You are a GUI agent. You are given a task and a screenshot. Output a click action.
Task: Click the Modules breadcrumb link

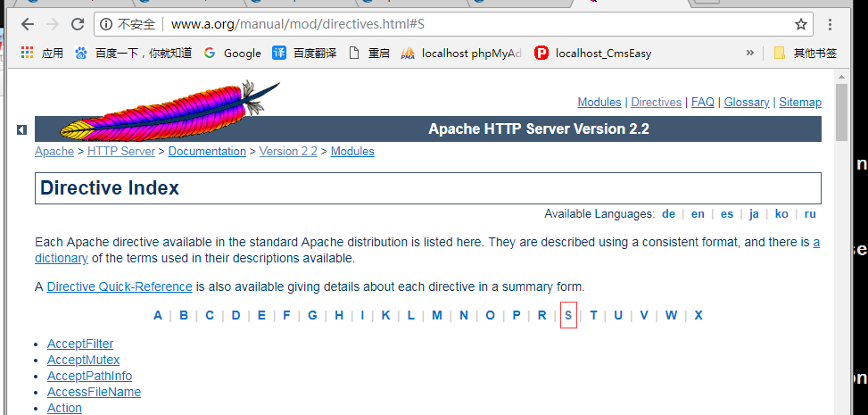tap(352, 151)
